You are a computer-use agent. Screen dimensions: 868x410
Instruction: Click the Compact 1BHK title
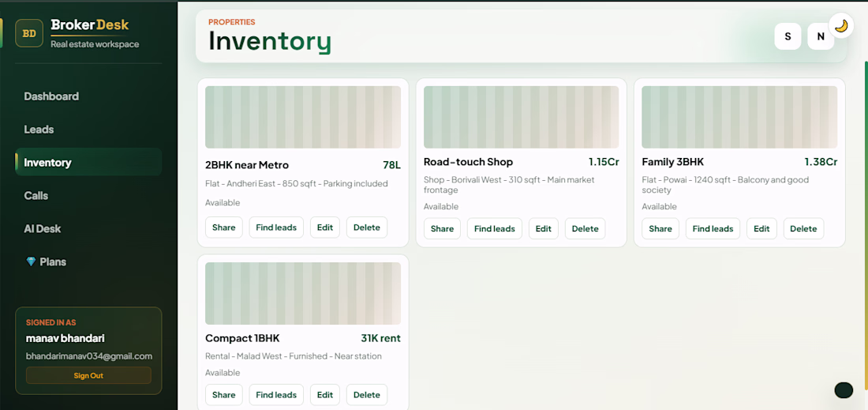tap(242, 338)
